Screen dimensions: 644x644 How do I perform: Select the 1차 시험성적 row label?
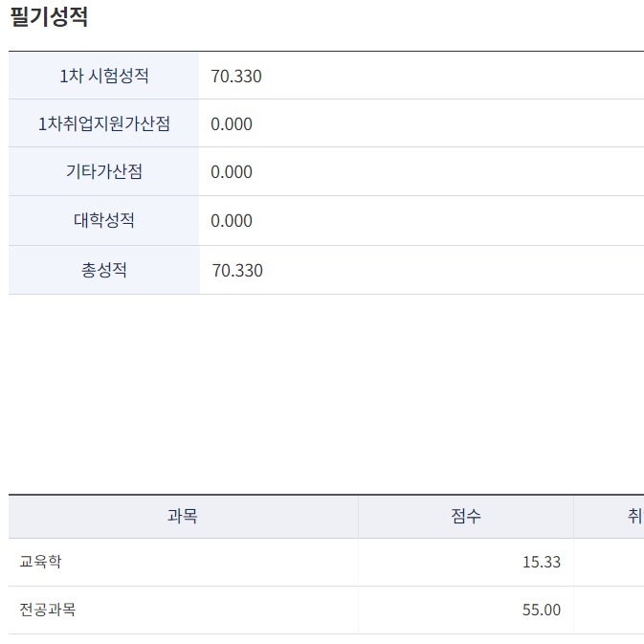click(x=104, y=76)
